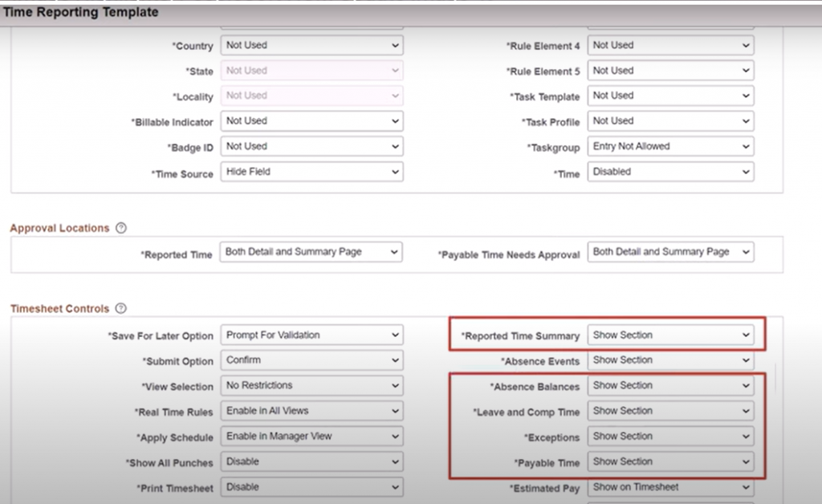This screenshot has width=822, height=504.
Task: Open the Country dropdown
Action: coord(311,45)
